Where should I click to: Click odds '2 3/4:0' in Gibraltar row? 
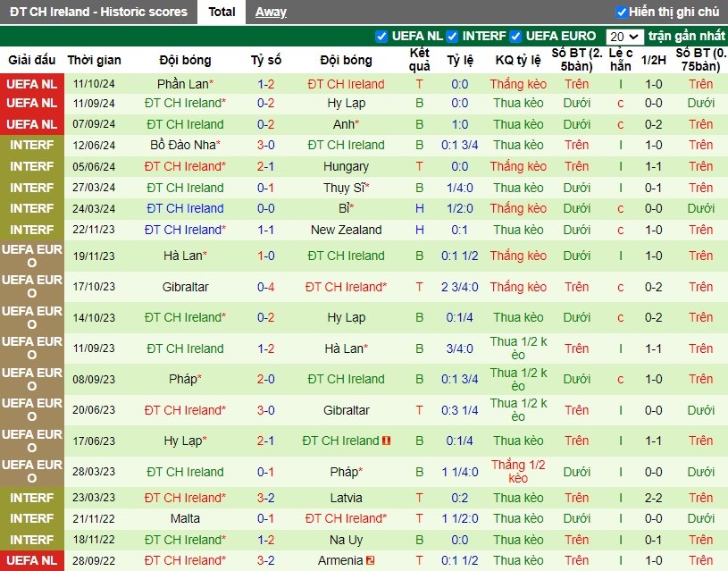[x=460, y=287]
